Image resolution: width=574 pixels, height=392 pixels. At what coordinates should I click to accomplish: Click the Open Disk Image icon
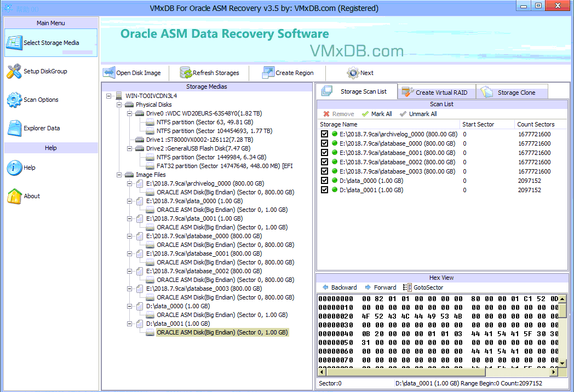click(109, 72)
